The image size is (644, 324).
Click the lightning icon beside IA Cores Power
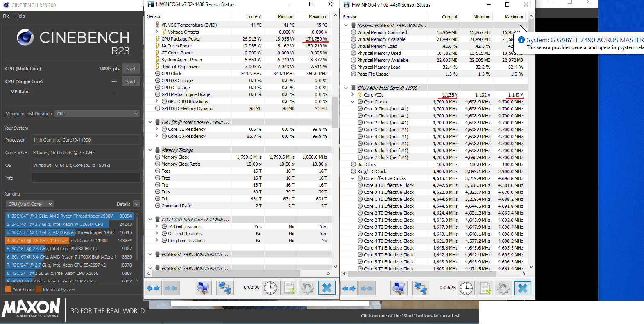pyautogui.click(x=157, y=46)
